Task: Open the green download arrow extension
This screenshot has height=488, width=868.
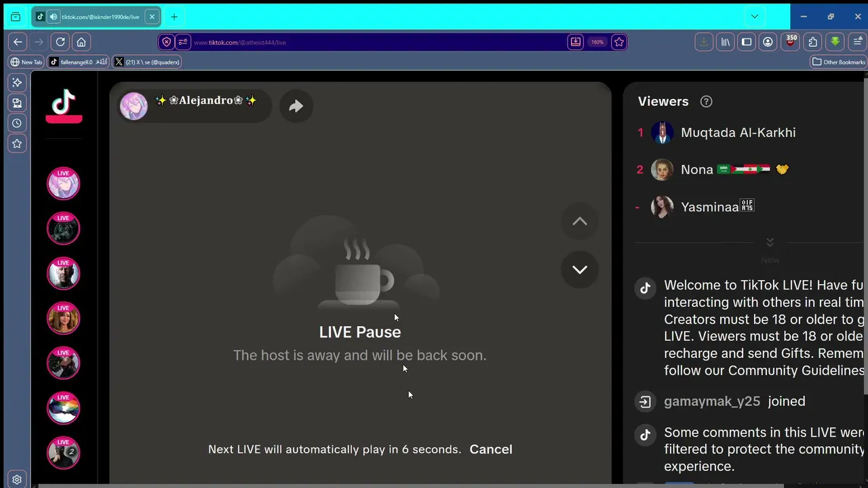Action: tap(835, 42)
